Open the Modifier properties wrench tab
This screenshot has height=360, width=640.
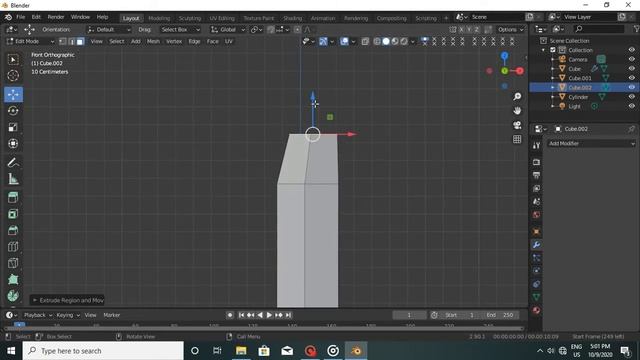tap(536, 244)
